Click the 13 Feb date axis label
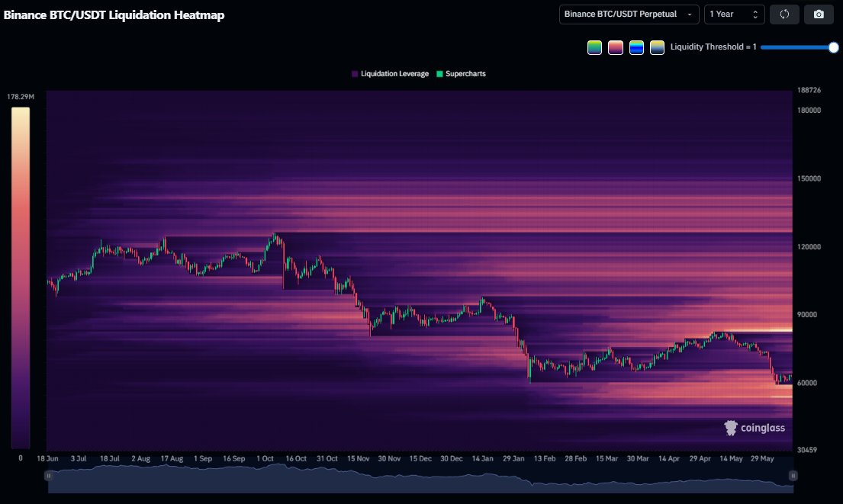The image size is (843, 504). [x=545, y=458]
